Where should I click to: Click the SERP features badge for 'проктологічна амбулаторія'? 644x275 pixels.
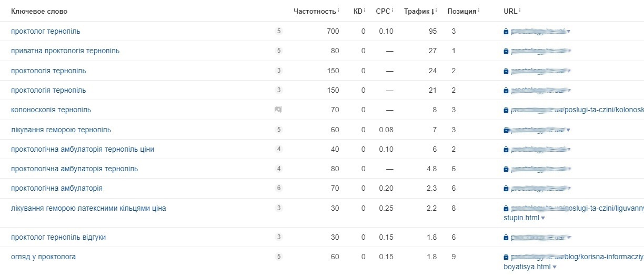(279, 188)
